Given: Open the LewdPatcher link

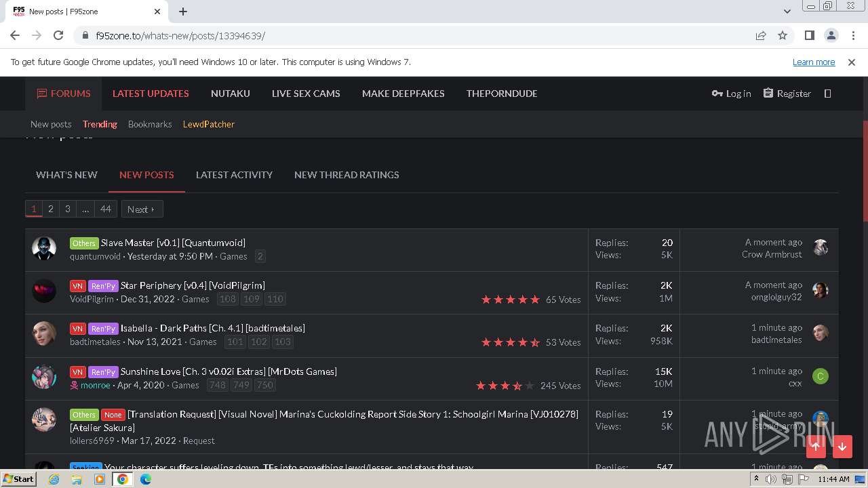Looking at the screenshot, I should (209, 124).
